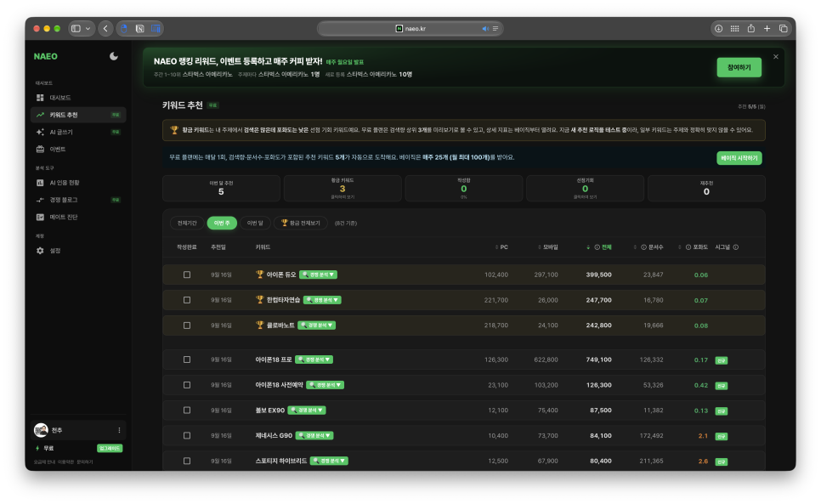
Task: Mute the tab audio in the address bar
Action: pos(484,29)
